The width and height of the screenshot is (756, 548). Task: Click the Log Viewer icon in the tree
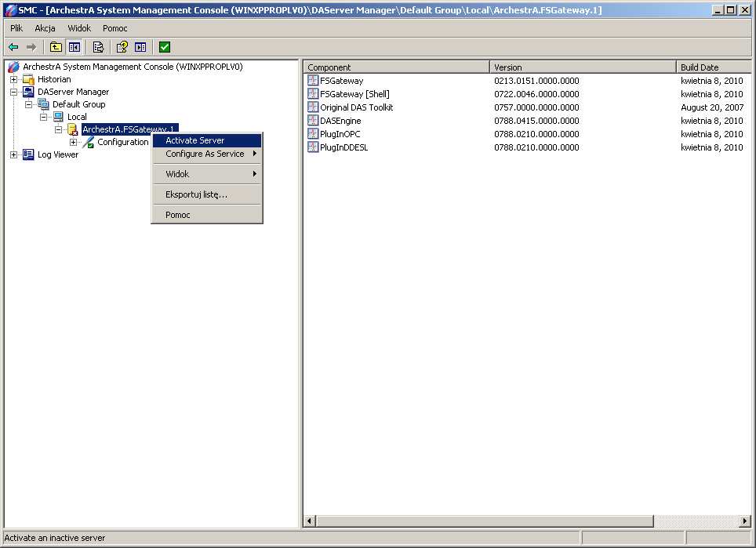(x=28, y=154)
